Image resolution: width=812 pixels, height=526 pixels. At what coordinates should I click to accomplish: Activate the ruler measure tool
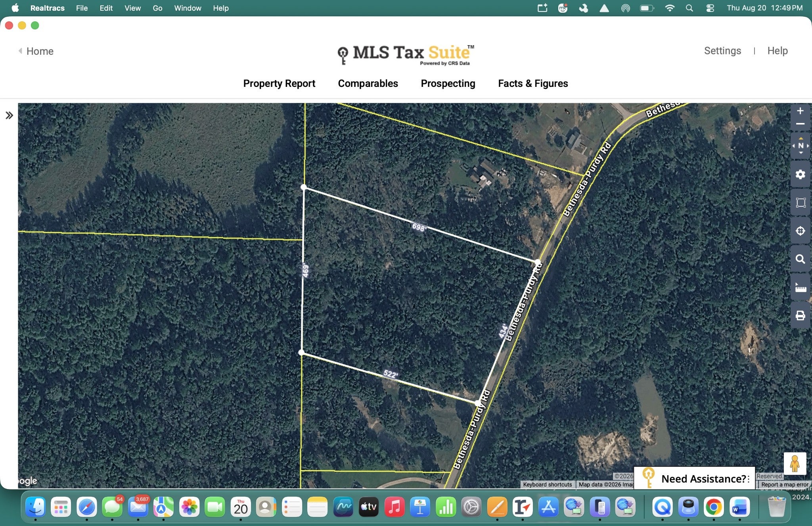point(801,288)
